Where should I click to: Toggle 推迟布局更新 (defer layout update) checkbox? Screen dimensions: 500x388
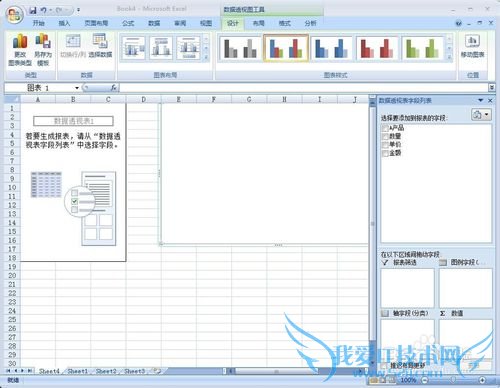385,366
